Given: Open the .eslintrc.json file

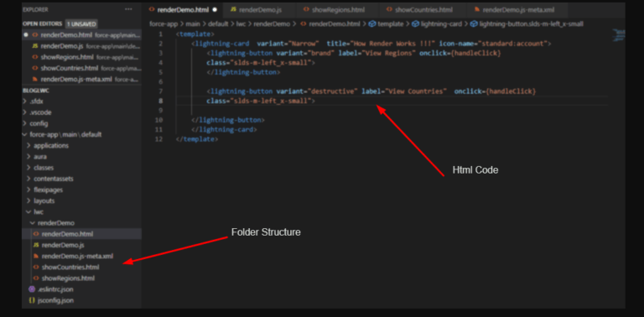Looking at the screenshot, I should pos(81,289).
